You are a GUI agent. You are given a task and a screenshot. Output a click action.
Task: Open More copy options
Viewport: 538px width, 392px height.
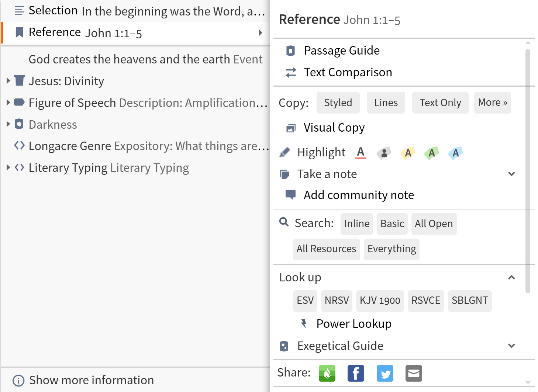pos(493,103)
